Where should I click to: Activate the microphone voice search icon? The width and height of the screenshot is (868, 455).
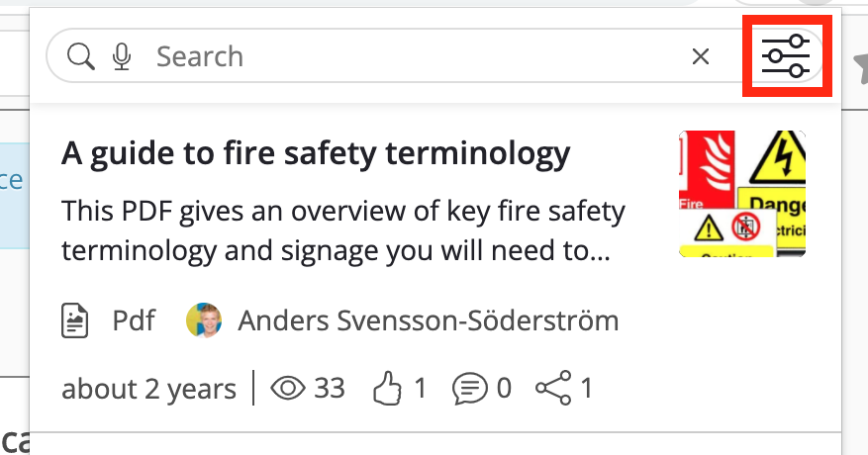(x=121, y=56)
